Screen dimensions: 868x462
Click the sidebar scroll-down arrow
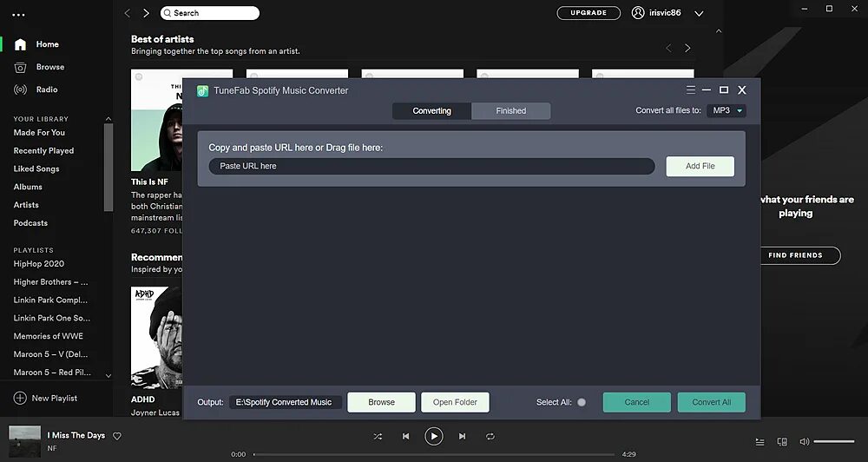click(x=108, y=375)
